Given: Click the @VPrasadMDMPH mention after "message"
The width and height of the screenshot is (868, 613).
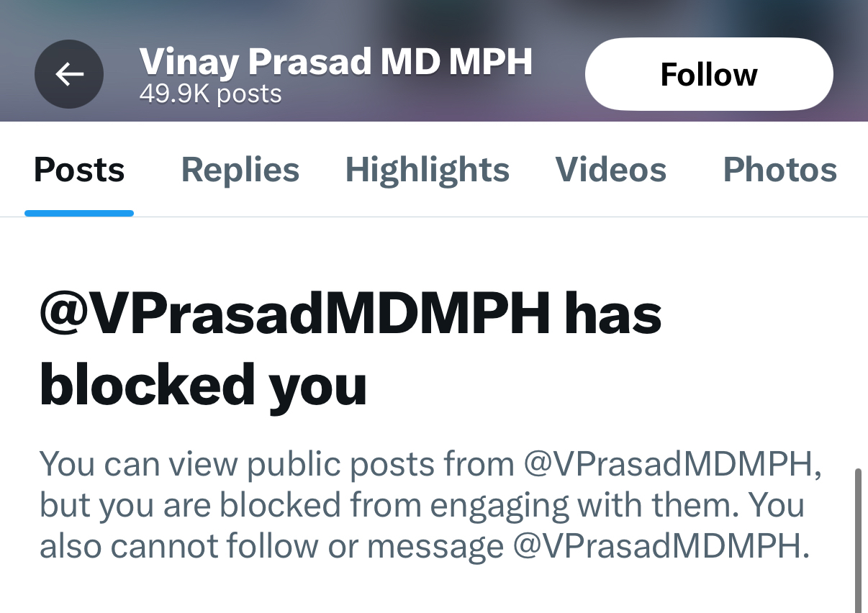Looking at the screenshot, I should coord(661,548).
